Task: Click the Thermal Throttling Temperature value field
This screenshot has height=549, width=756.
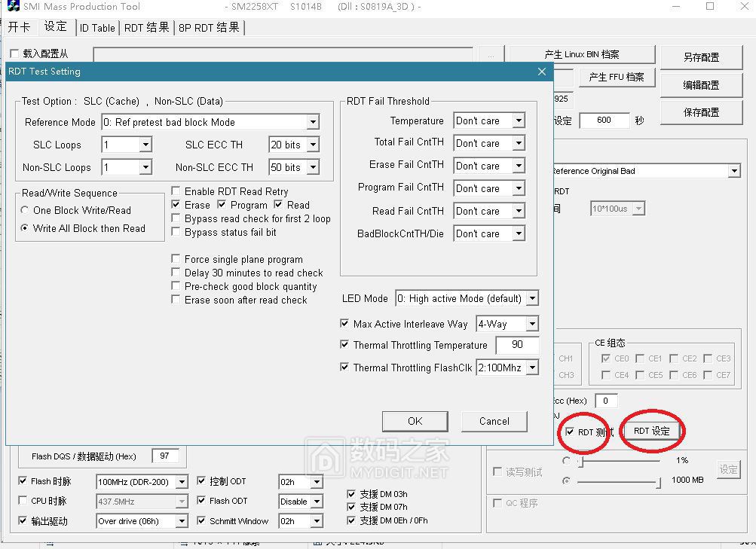Action: (517, 344)
